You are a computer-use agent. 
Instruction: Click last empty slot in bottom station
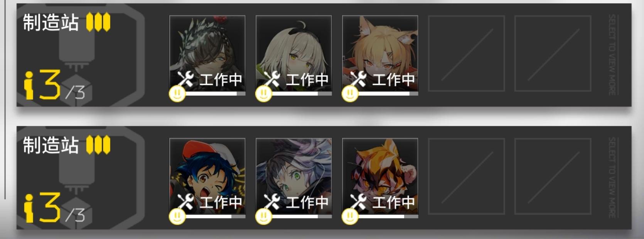[553, 176]
